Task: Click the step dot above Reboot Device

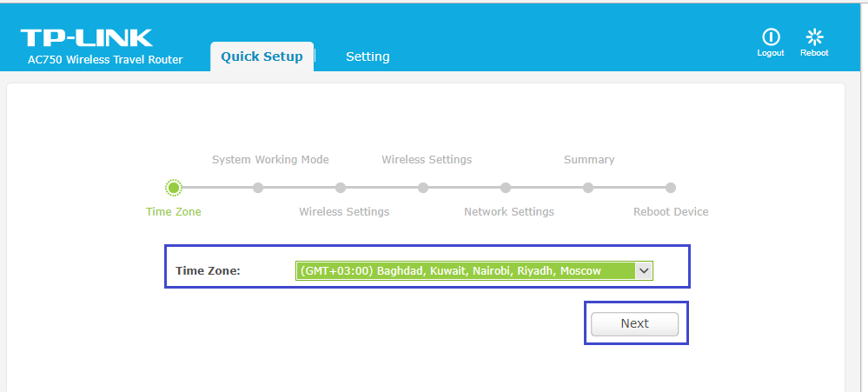Action: [671, 189]
